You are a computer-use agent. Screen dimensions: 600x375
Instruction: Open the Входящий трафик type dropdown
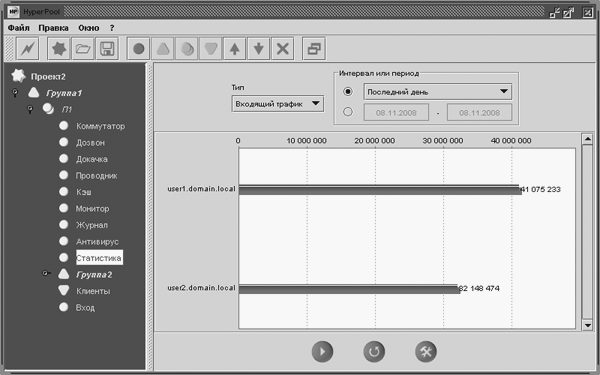coord(277,104)
